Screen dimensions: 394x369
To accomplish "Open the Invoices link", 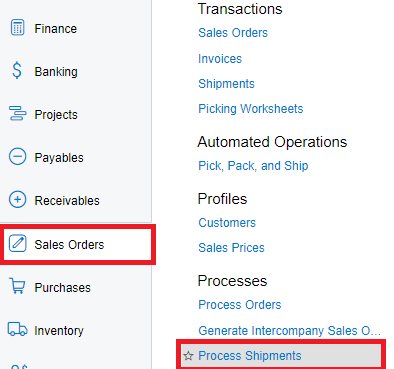I will point(220,59).
